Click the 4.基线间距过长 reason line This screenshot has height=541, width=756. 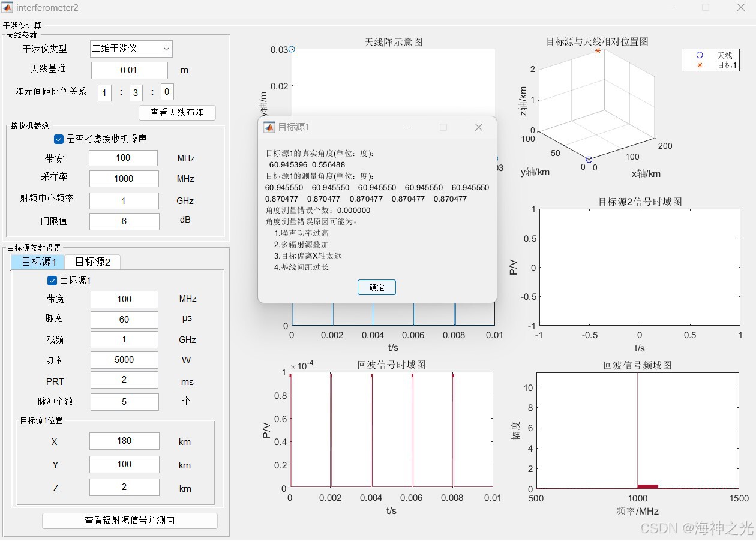pos(301,267)
